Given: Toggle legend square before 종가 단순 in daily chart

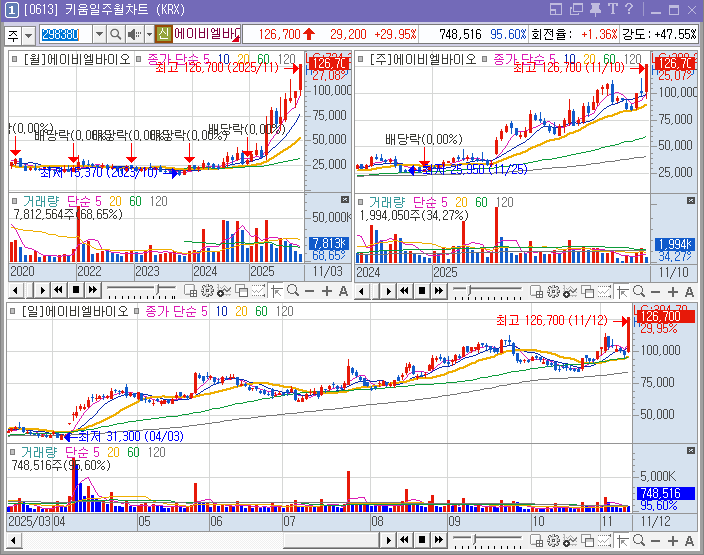Looking at the screenshot, I should (x=137, y=311).
